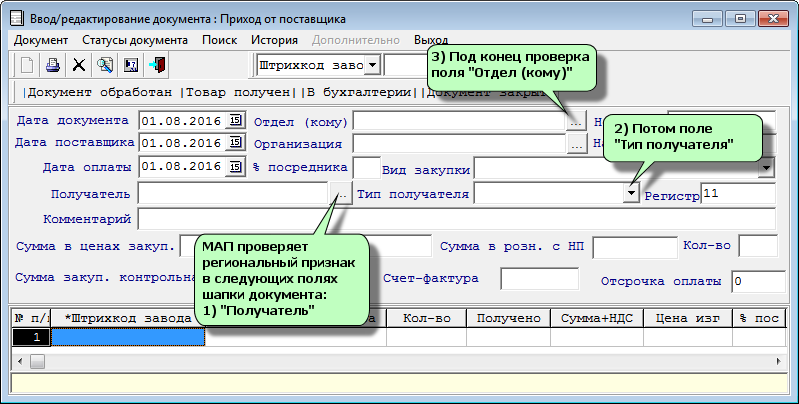This screenshot has width=799, height=404.
Task: Click the magnifier preview document icon
Action: [105, 65]
